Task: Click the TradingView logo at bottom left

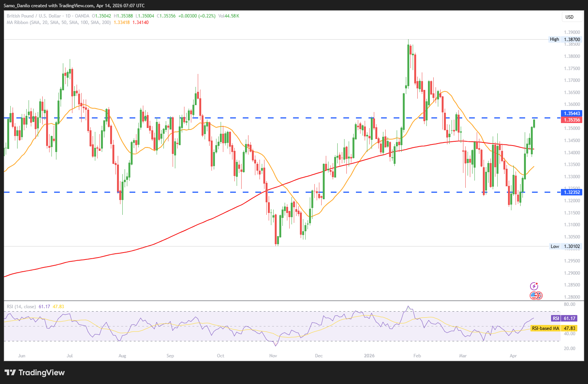Action: (35, 373)
